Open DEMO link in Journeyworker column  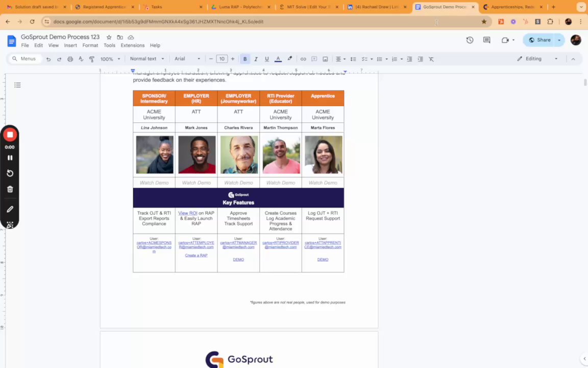point(238,260)
